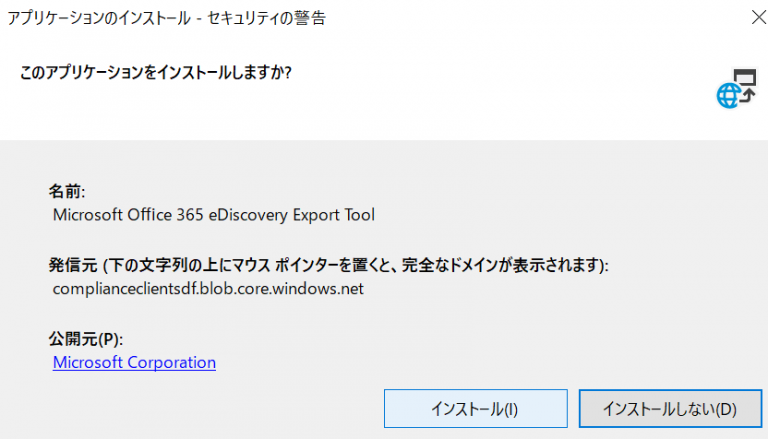Click the インストール(I) button

tap(474, 409)
